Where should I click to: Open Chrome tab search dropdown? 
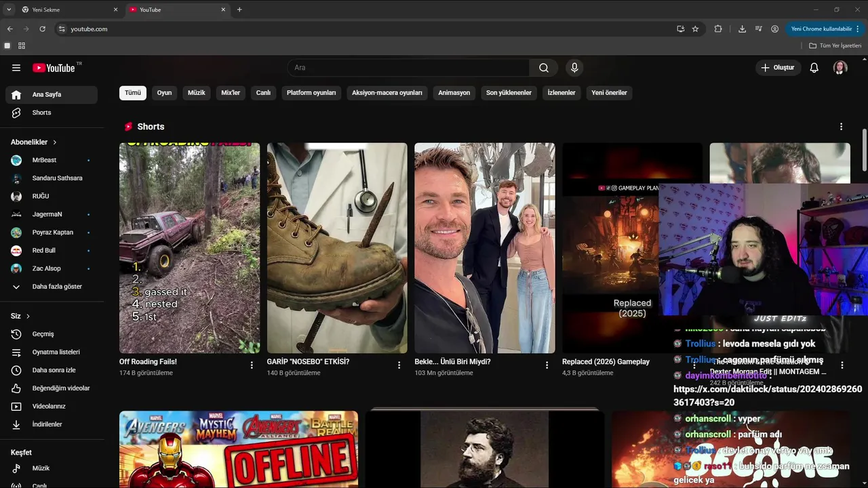9,9
